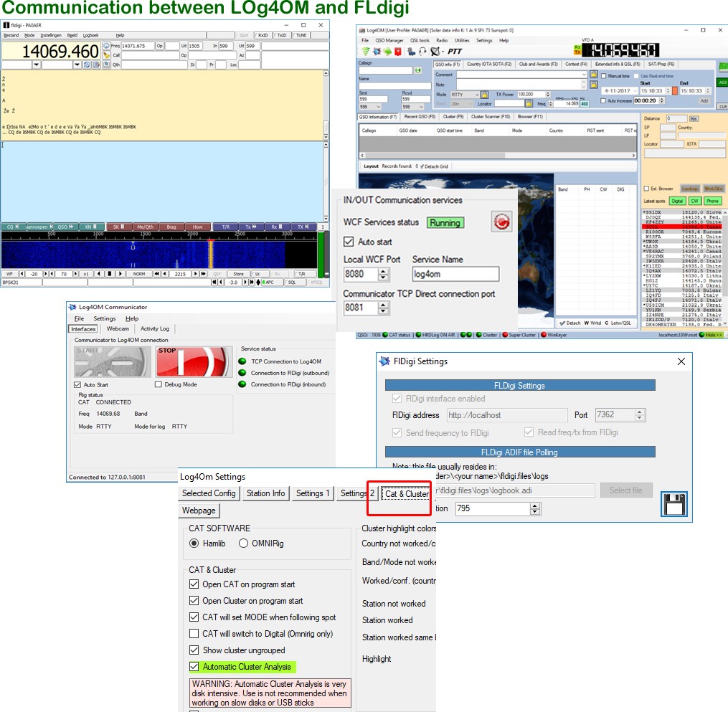Toggle Automatic Cluster Analysis checkbox
This screenshot has width=728, height=712.
pos(194,667)
